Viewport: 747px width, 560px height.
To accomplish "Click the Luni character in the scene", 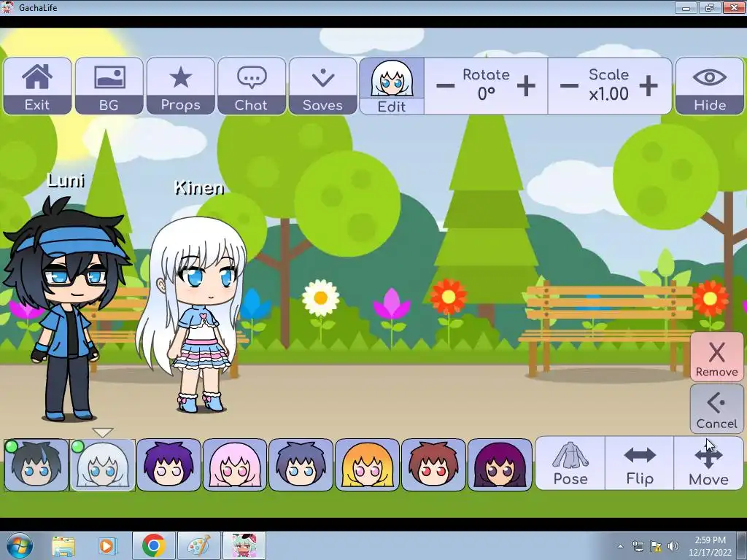I will (66, 309).
